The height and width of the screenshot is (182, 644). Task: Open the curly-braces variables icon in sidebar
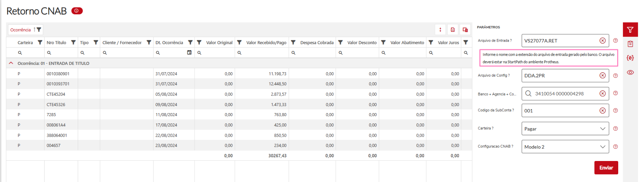[630, 58]
